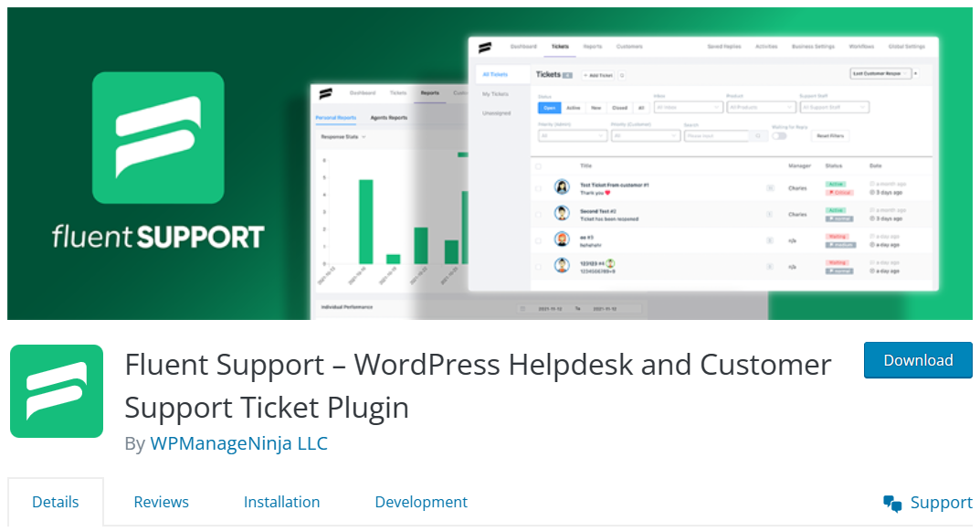
Task: Click the Critical priority flag badge
Action: click(x=839, y=192)
